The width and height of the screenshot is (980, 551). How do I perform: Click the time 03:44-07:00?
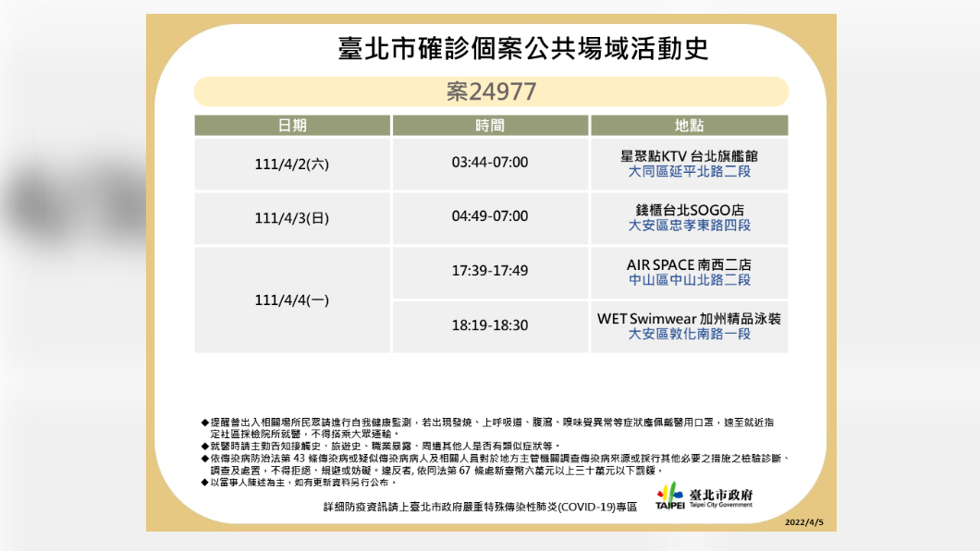click(490, 163)
